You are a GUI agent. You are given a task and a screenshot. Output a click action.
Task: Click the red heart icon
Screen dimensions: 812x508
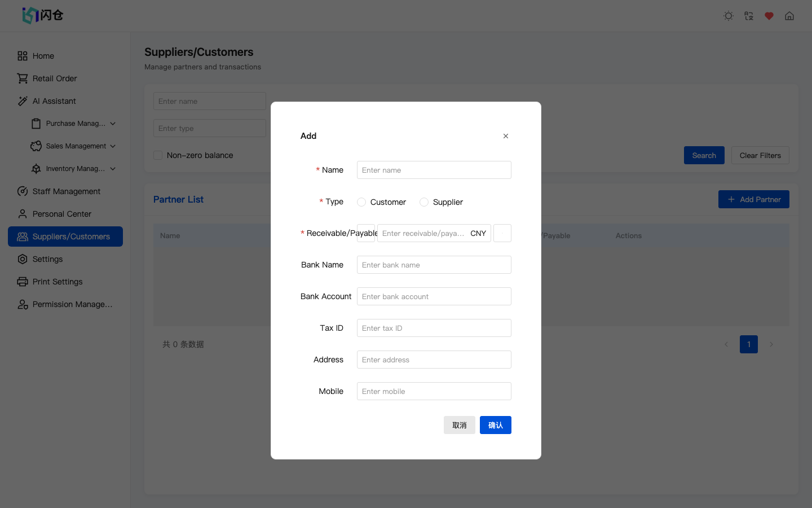pyautogui.click(x=769, y=16)
